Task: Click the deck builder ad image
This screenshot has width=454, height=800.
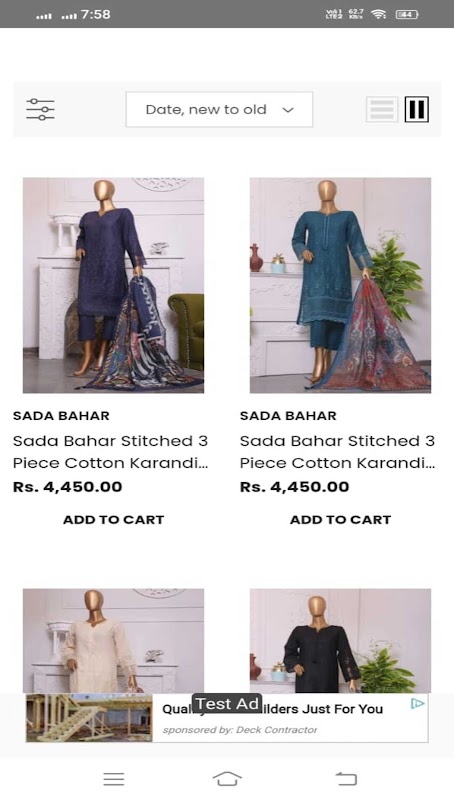Action: pyautogui.click(x=89, y=717)
